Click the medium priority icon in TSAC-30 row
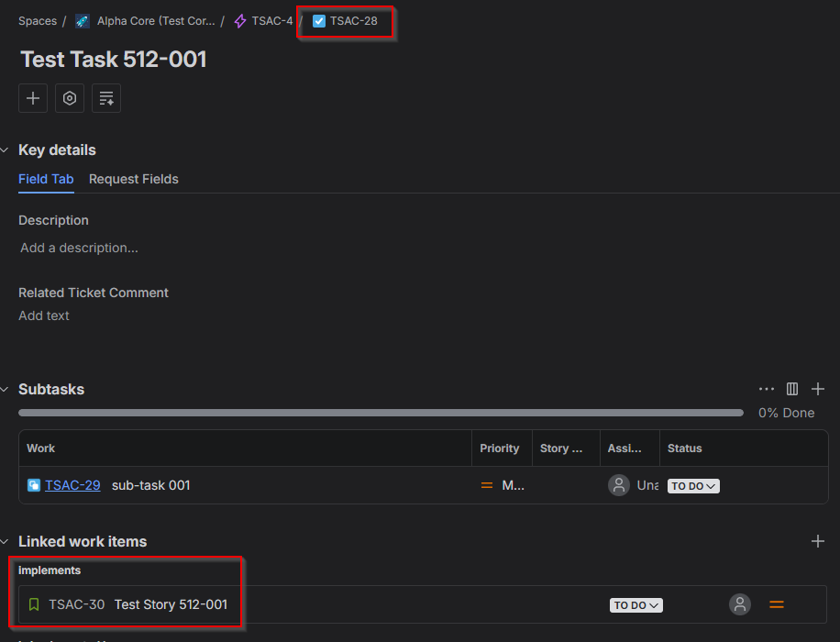 (x=777, y=604)
